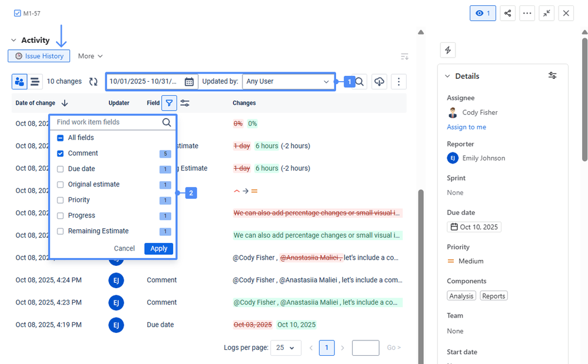The height and width of the screenshot is (364, 588).
Task: Open the Details panel settings sliders icon
Action: tap(552, 75)
